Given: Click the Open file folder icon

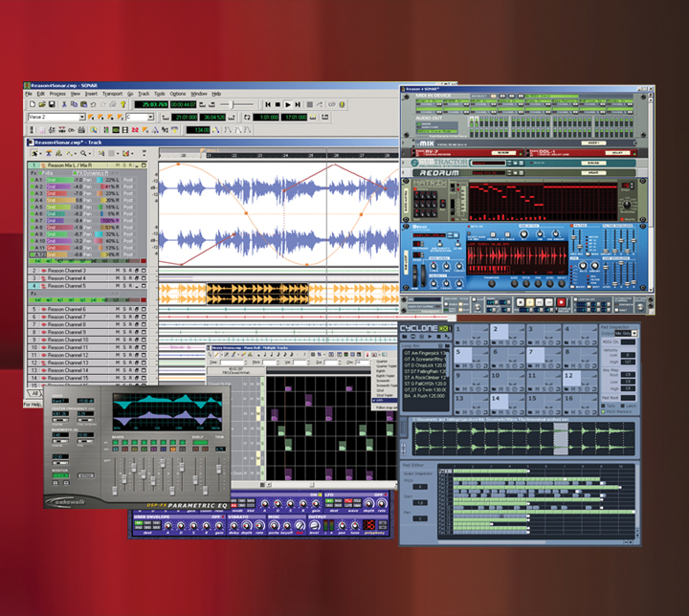Looking at the screenshot, I should pyautogui.click(x=42, y=104).
